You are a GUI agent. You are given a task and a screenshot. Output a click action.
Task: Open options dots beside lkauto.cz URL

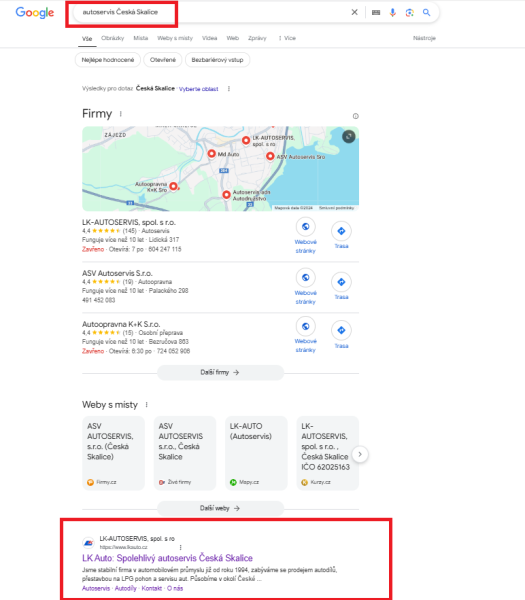pos(181,548)
